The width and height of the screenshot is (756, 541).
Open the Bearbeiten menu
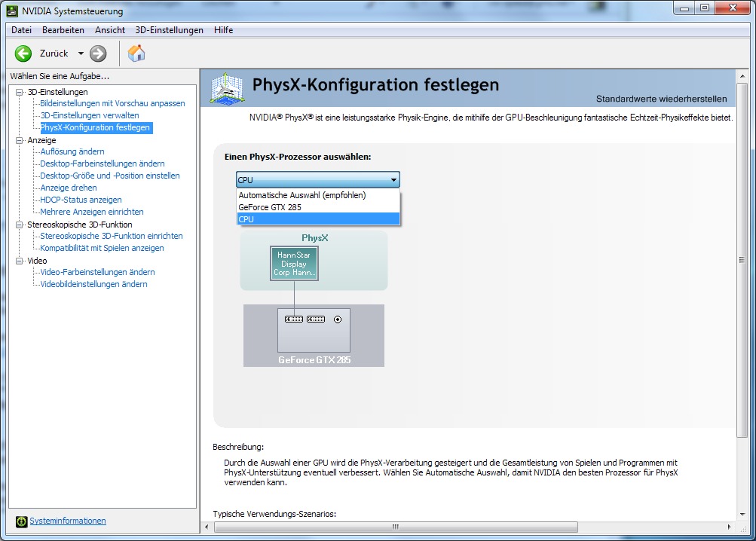(x=63, y=30)
